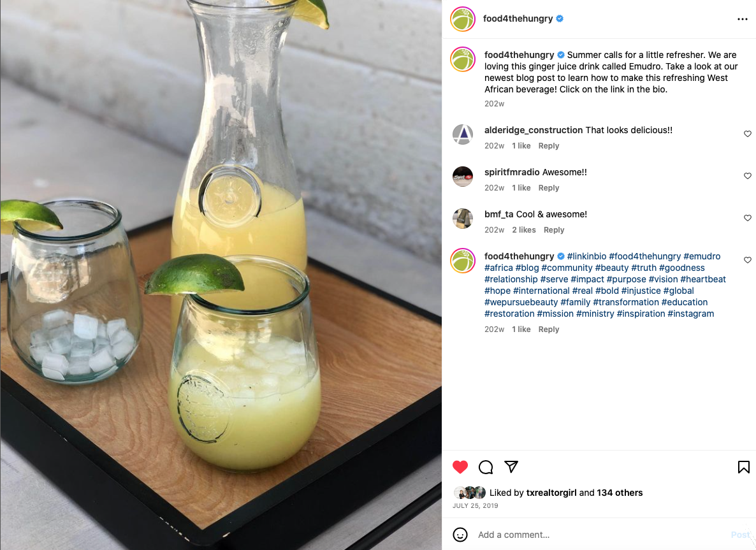Reply to alderidge_construction's comment

click(549, 145)
